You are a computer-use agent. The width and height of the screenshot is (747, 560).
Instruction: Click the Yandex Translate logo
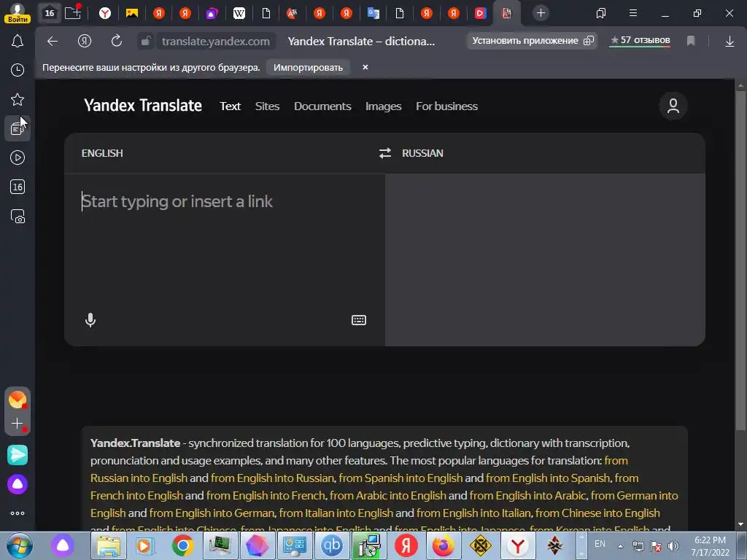coord(143,105)
